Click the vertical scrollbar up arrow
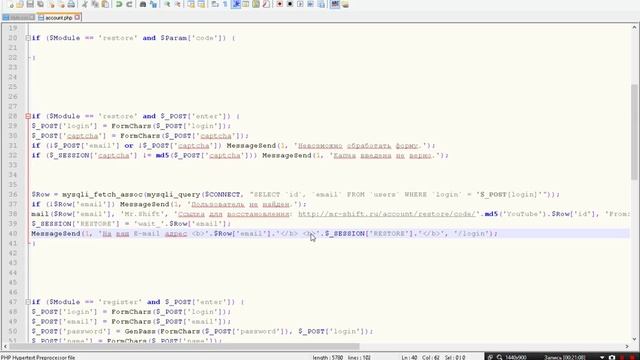Viewport: 640px width, 360px height. click(x=634, y=27)
